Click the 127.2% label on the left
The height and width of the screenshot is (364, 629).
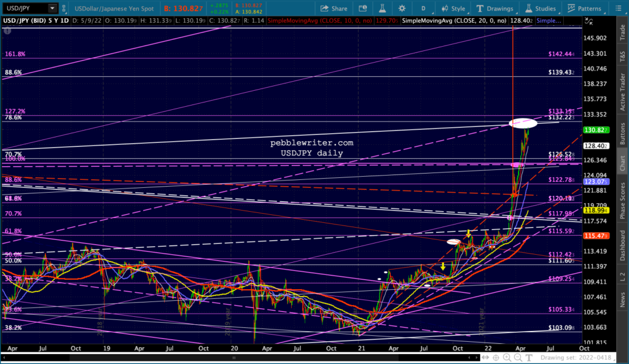(x=15, y=111)
